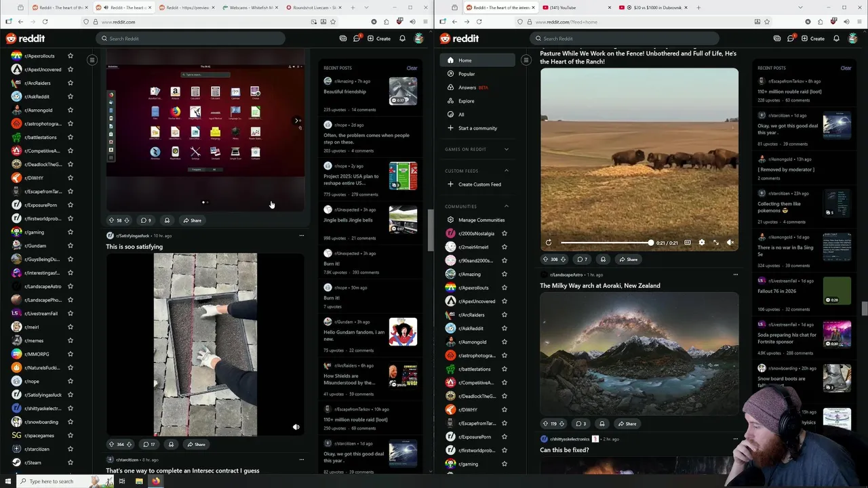This screenshot has height=488, width=868.
Task: Replay the bison video
Action: point(549,243)
